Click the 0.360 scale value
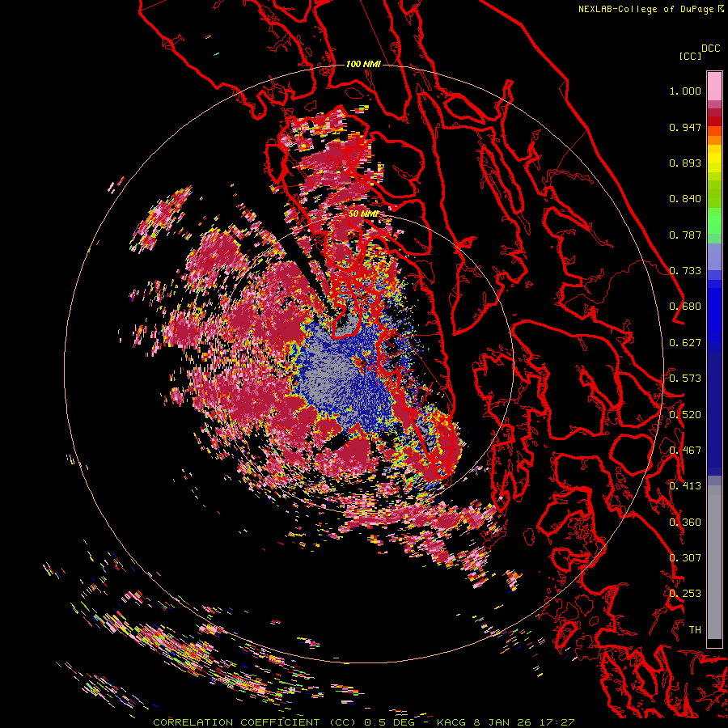Image resolution: width=728 pixels, height=728 pixels. coord(685,523)
